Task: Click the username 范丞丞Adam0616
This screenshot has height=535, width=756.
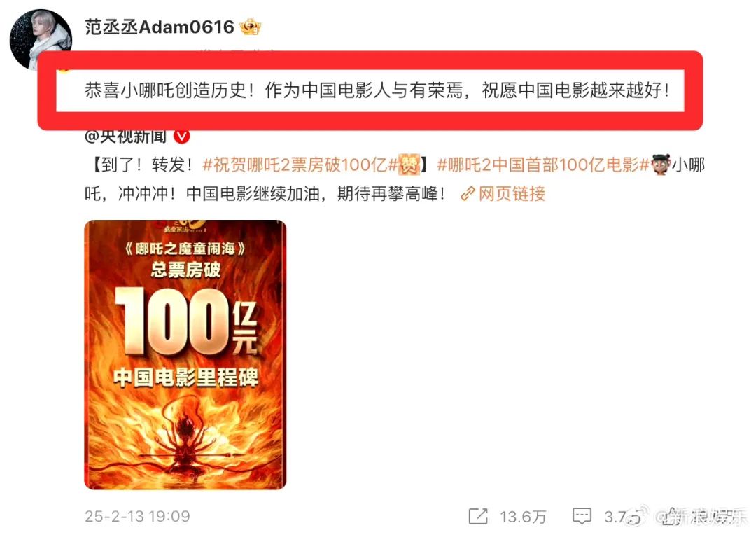Action: pos(159,27)
